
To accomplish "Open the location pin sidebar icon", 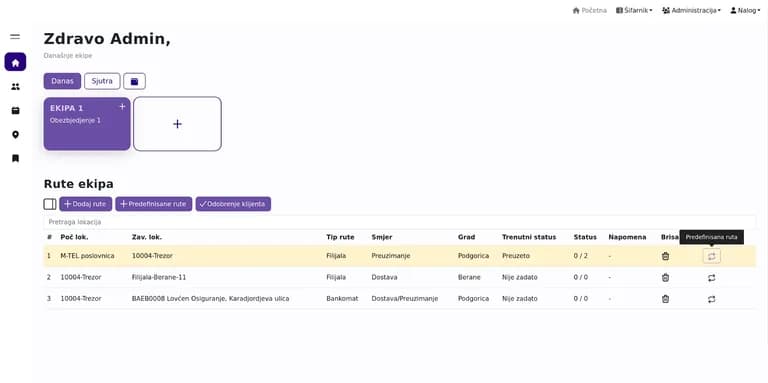I will pos(15,135).
